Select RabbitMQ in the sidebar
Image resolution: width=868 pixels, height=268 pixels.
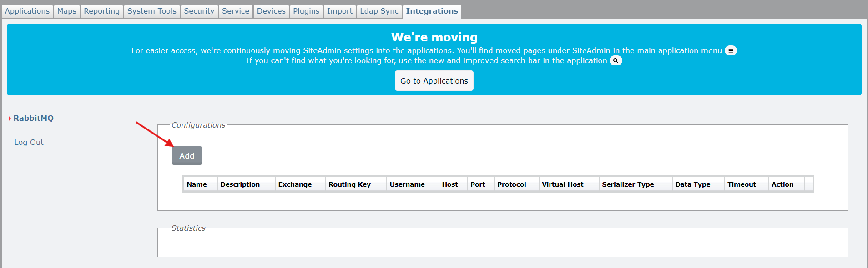point(34,118)
